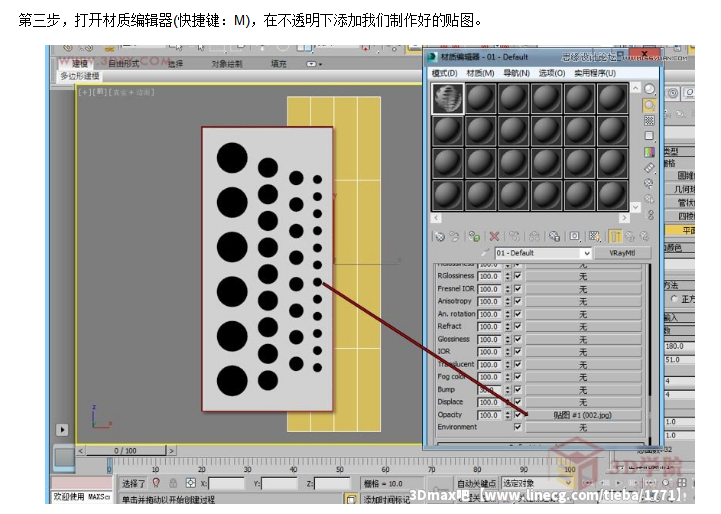
Task: Toggle the highlighted Backlight icon
Action: 649,105
